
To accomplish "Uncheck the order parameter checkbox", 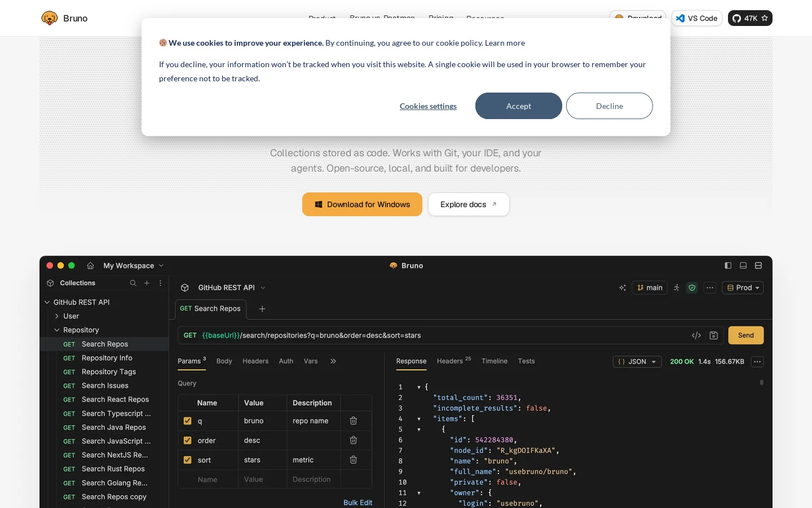I will pyautogui.click(x=188, y=440).
